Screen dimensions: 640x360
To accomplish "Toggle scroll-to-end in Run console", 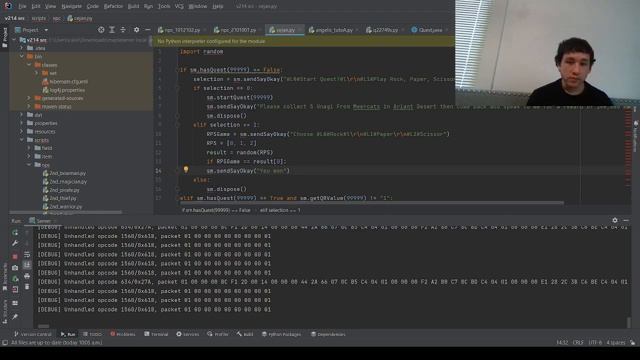I will pos(27,265).
